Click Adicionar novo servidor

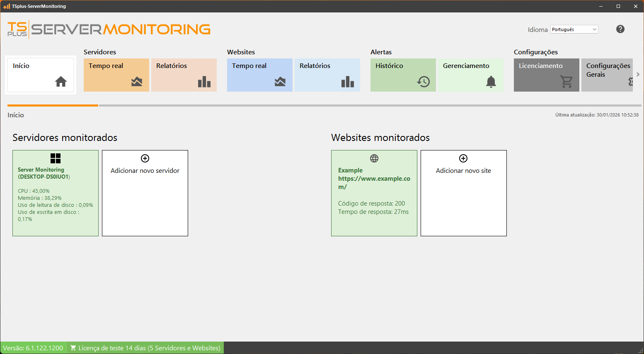pyautogui.click(x=145, y=170)
